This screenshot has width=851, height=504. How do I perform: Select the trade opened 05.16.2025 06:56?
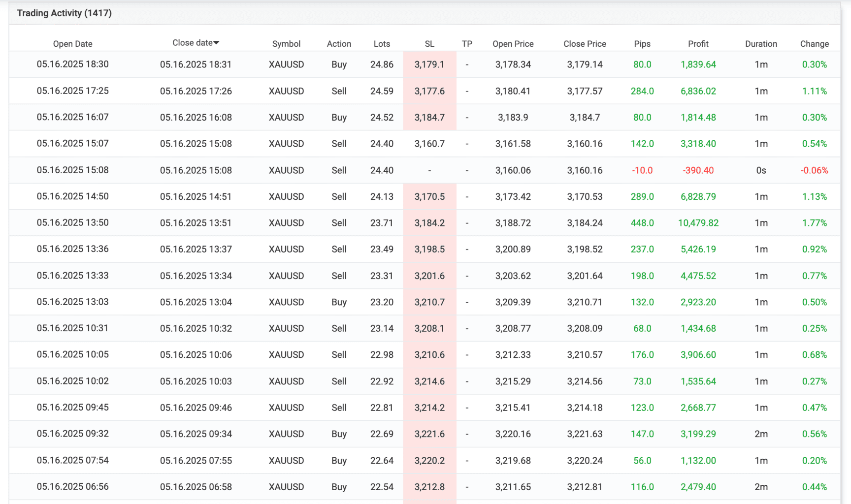[72, 487]
